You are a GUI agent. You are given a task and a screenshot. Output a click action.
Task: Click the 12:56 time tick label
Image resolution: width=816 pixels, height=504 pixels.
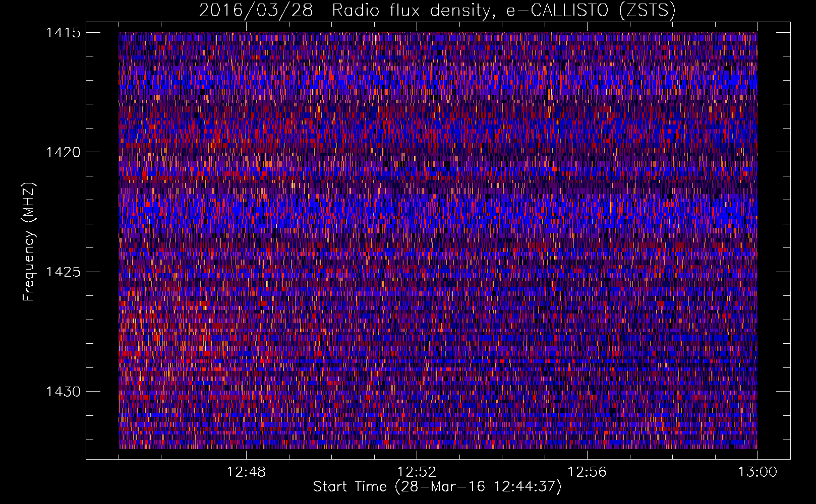[x=587, y=472]
